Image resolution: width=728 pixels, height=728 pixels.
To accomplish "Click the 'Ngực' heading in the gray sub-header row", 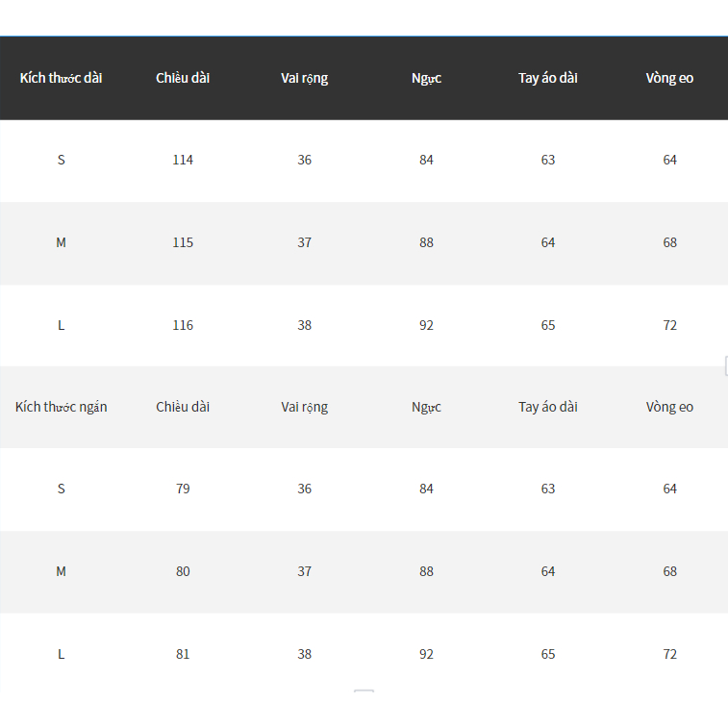I will click(x=426, y=407).
